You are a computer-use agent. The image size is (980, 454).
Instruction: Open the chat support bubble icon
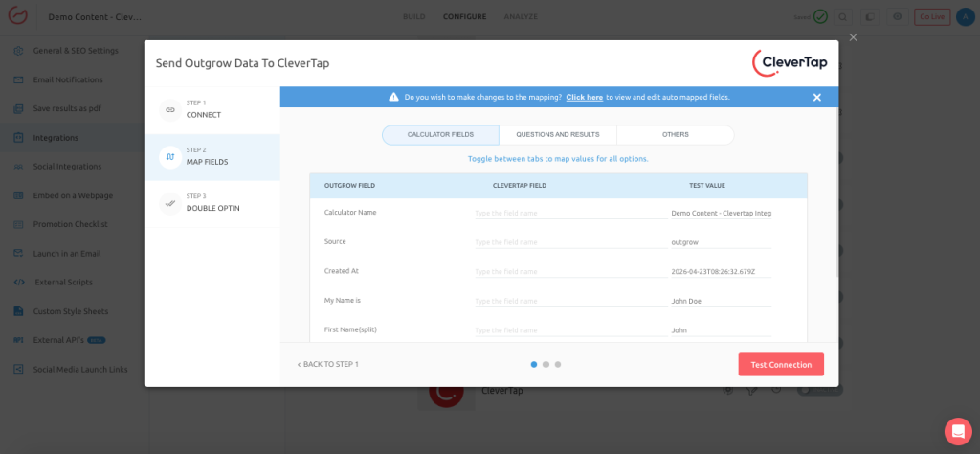tap(958, 431)
